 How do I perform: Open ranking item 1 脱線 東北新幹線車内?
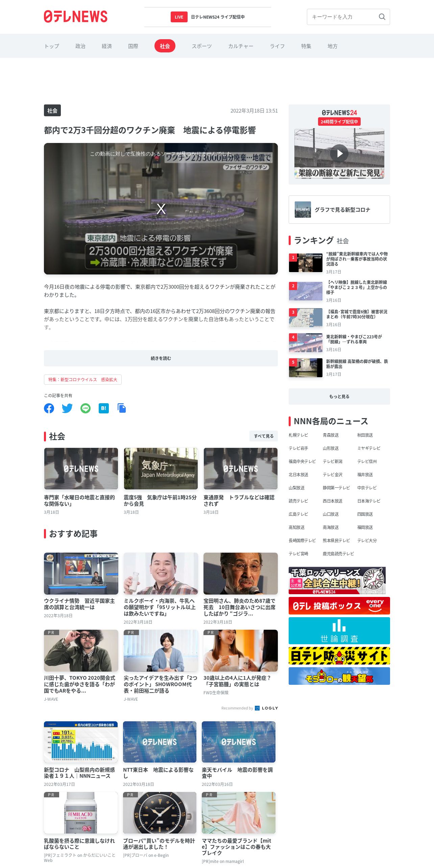click(x=339, y=263)
